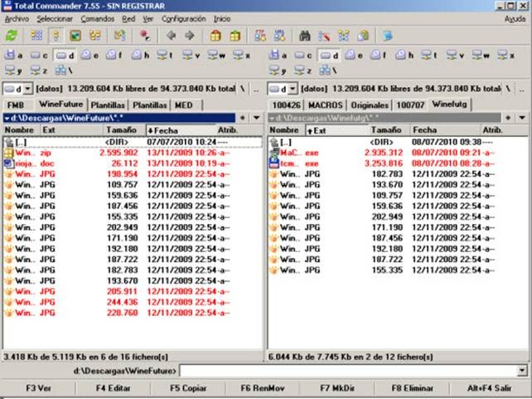532x399 pixels.
Task: Open network neighborhood icon in left drive bar
Action: 64,71
